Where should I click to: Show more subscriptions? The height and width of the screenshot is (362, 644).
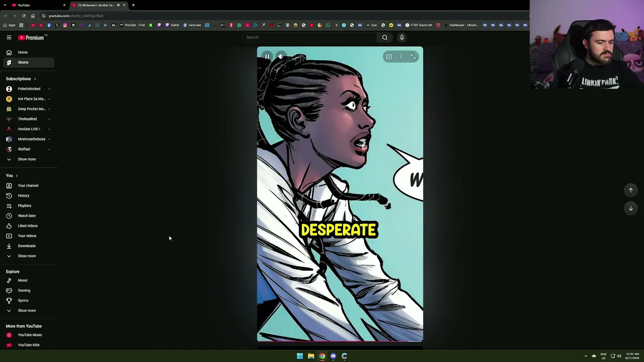point(28,159)
